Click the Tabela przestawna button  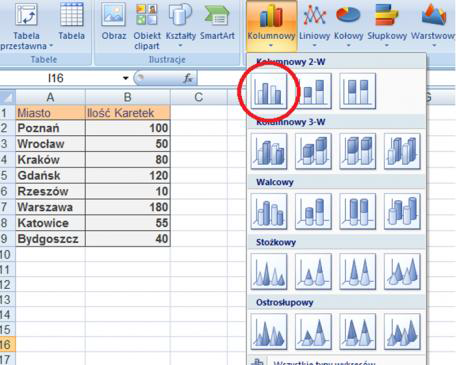(26, 26)
